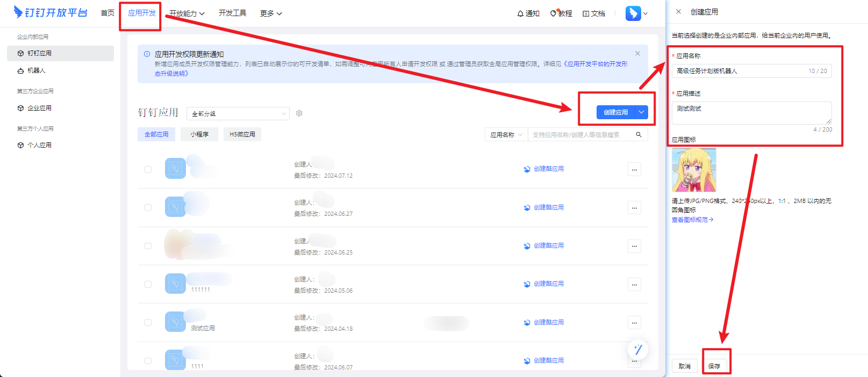The height and width of the screenshot is (377, 868).
Task: Switch to the 小程序 tab
Action: click(x=199, y=134)
